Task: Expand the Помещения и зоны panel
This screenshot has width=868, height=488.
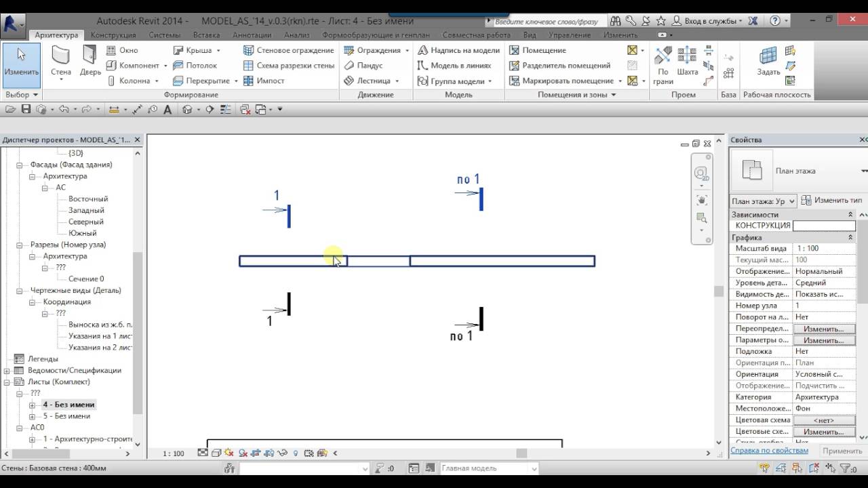Action: [576, 95]
